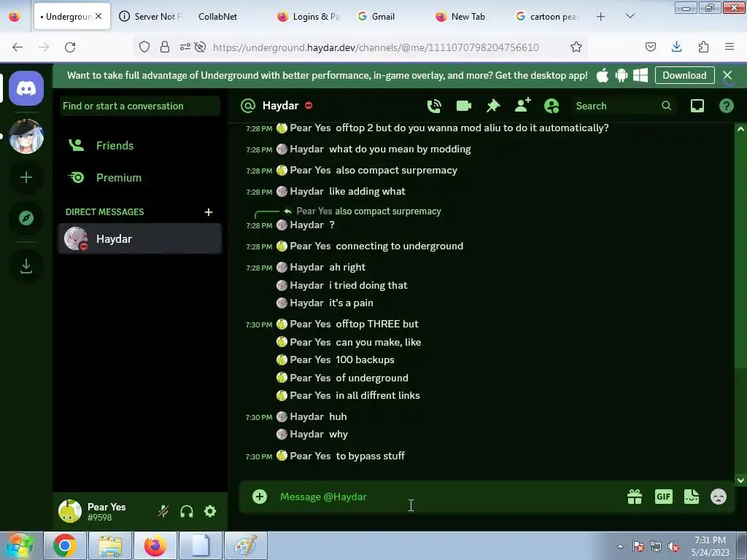
Task: Open pinned messages
Action: 493,106
